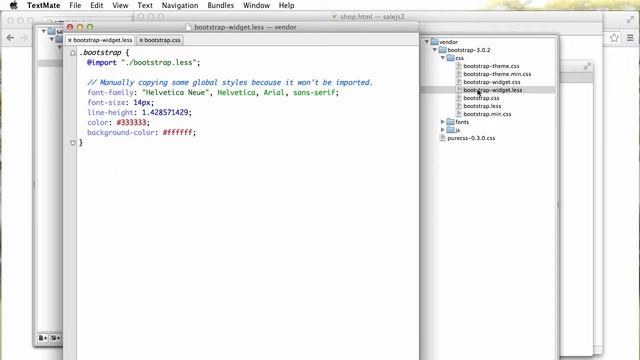
Task: Collapse the vendor folder
Action: 427,42
